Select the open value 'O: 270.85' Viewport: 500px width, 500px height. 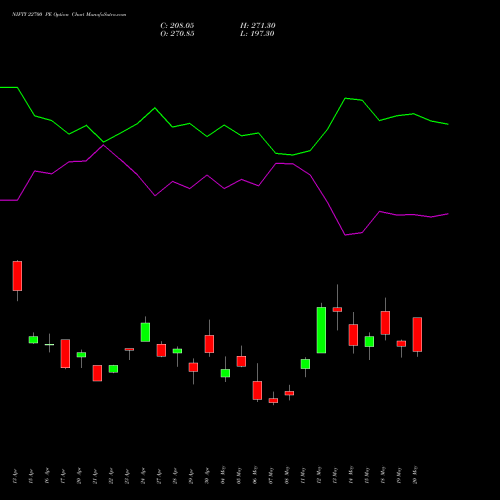click(x=177, y=34)
